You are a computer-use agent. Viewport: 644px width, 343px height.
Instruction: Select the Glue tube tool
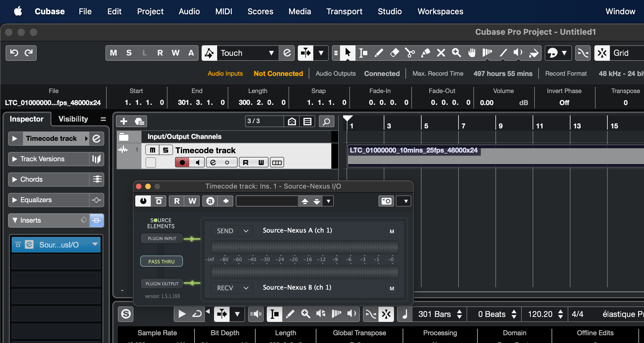[x=425, y=53]
